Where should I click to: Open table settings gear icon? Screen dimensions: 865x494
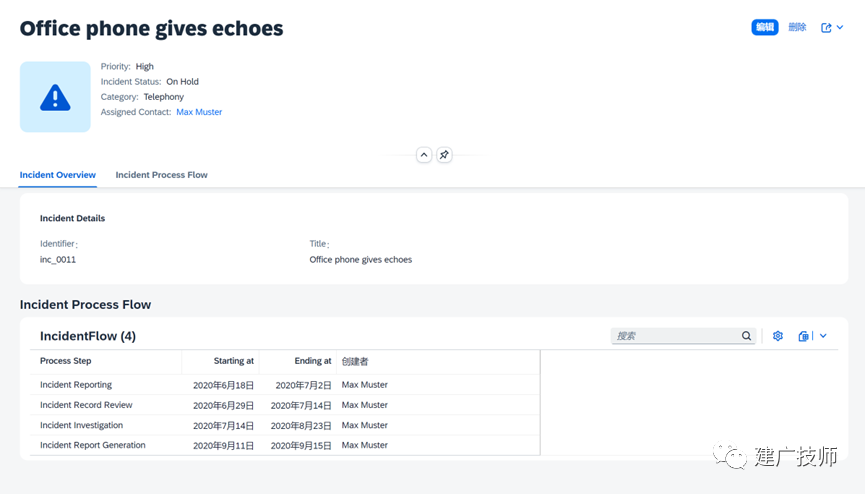(x=778, y=336)
